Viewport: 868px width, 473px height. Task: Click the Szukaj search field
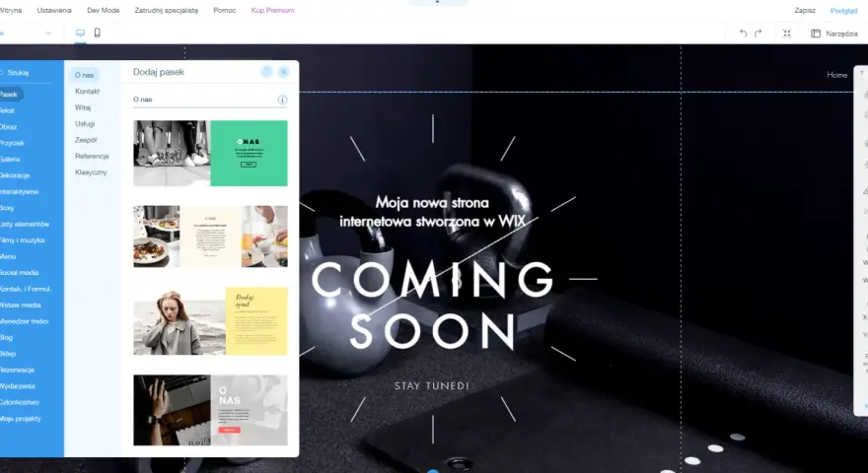pyautogui.click(x=25, y=73)
